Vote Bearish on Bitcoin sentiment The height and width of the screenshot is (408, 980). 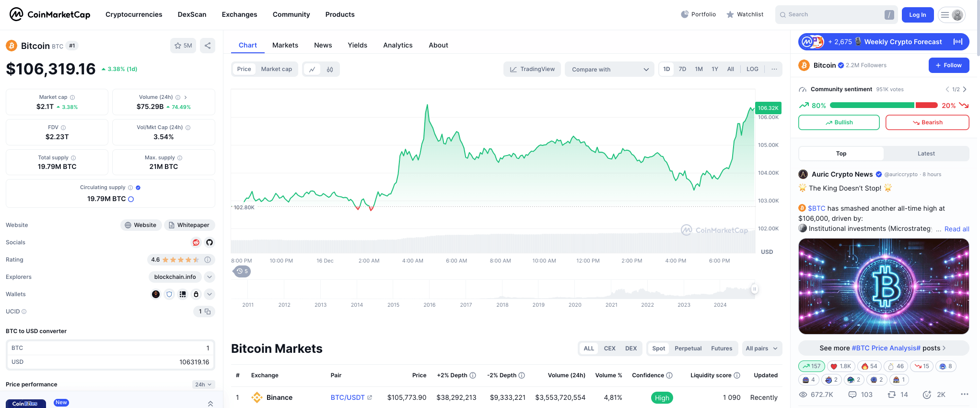pyautogui.click(x=927, y=122)
